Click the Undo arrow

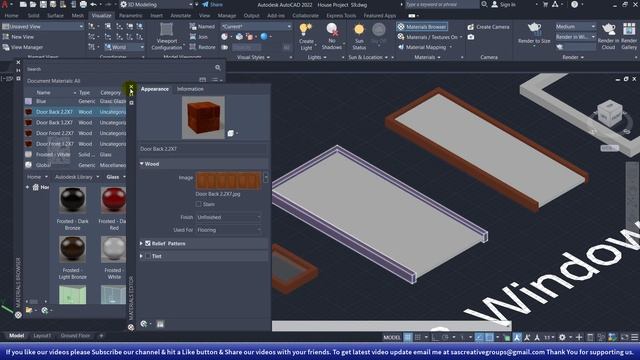click(93, 4)
